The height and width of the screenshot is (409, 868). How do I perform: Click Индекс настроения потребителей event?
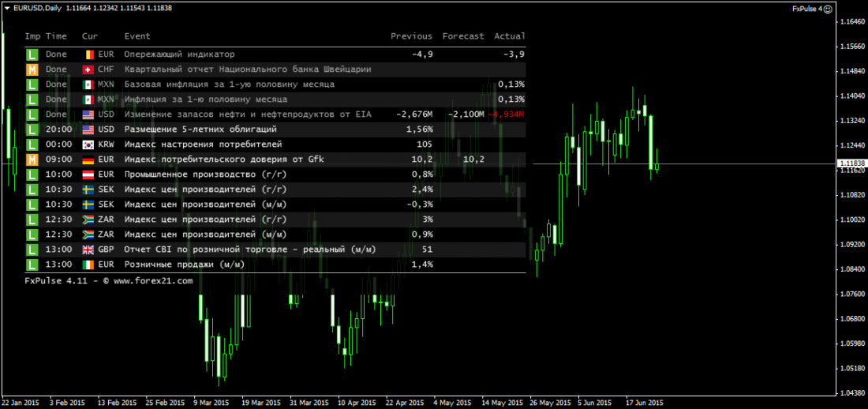coord(203,144)
